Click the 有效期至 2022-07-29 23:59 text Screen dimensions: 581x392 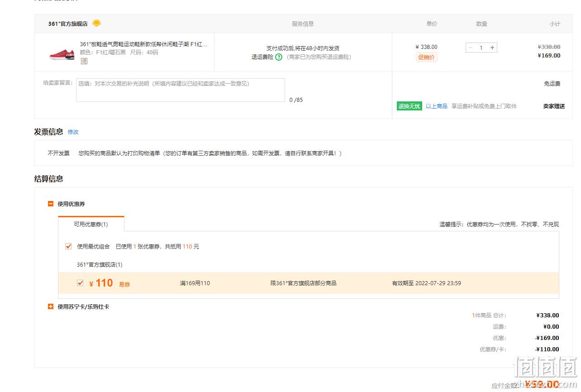coord(426,283)
